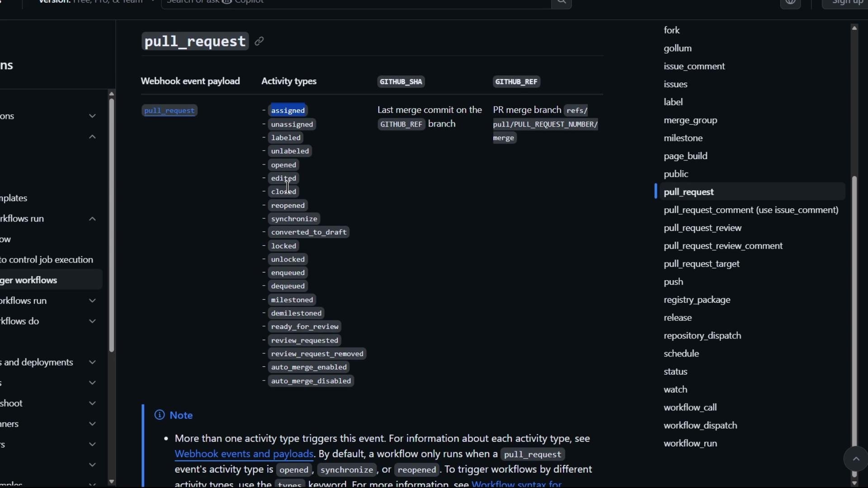This screenshot has width=868, height=488.
Task: Go to issue_comment in page outline
Action: point(694,66)
